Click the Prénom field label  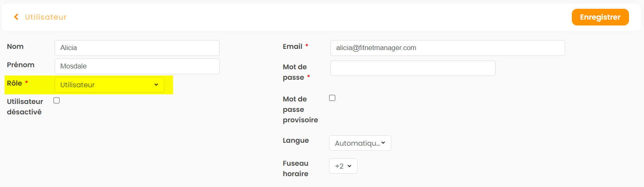click(x=21, y=65)
